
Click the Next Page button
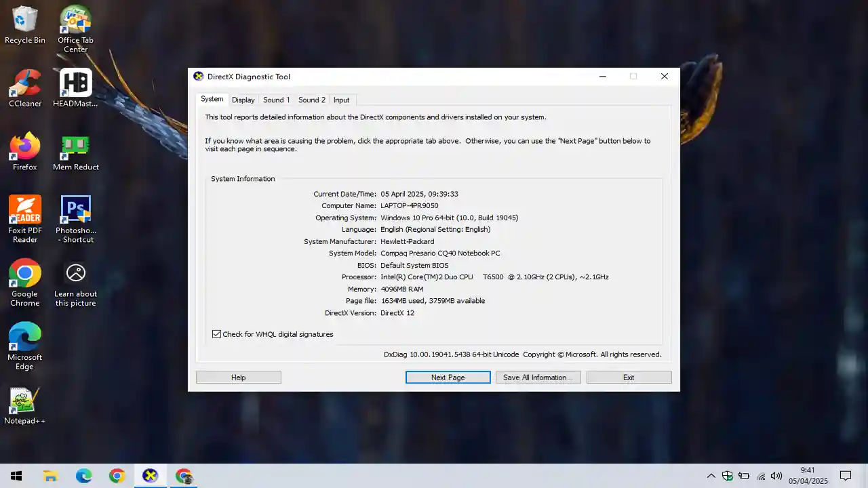[x=448, y=378]
